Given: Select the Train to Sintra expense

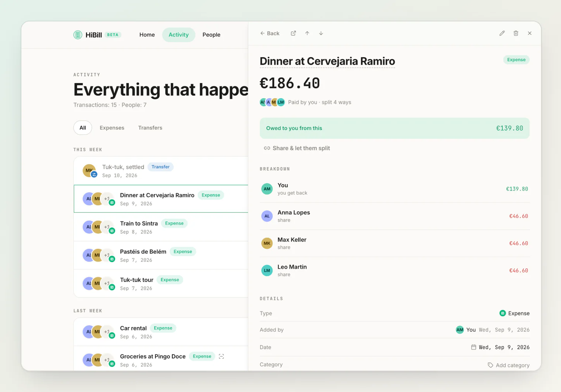Looking at the screenshot, I should click(161, 227).
